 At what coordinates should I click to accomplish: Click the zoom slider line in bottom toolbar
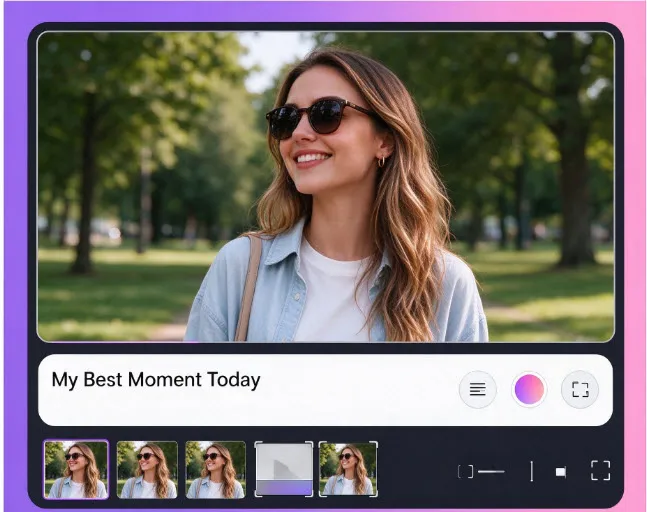point(491,472)
